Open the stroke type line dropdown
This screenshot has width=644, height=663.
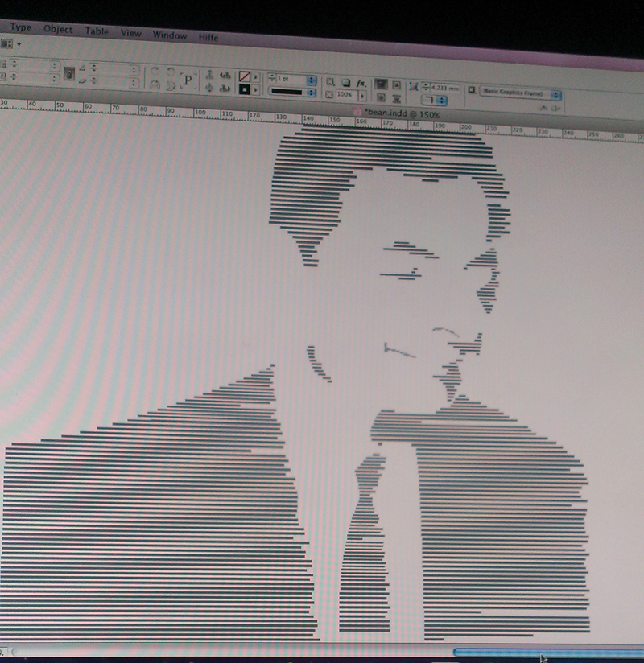(311, 93)
